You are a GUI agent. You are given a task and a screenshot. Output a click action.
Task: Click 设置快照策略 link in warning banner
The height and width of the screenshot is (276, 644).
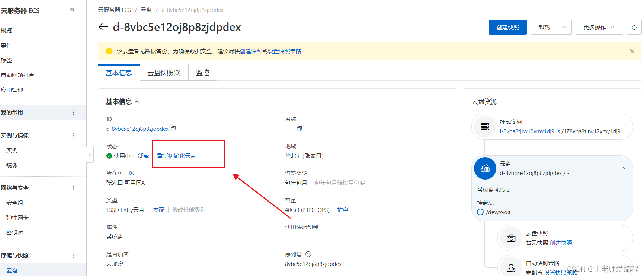285,51
